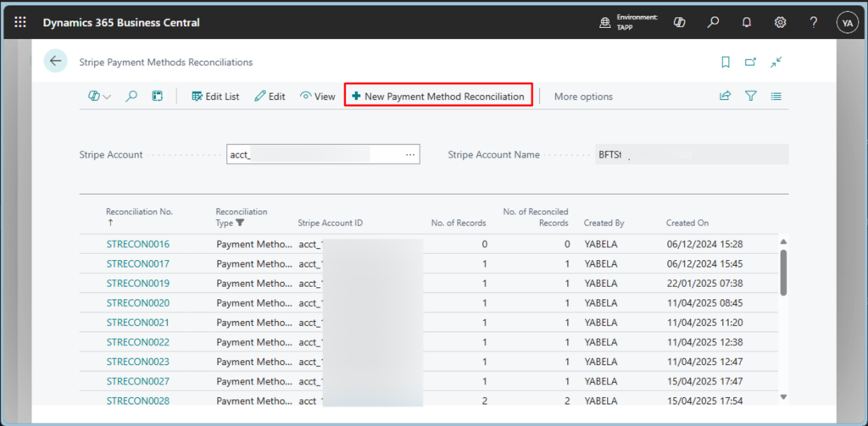The image size is (868, 426).
Task: Click the No. of Reconciled Records header
Action: coord(536,218)
